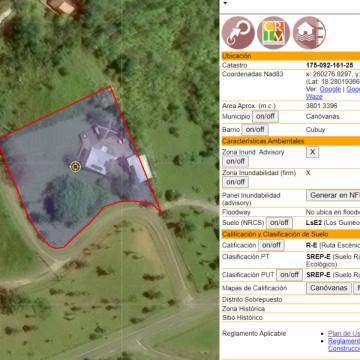The height and width of the screenshot is (360, 360).
Task: Open Canóvanas calificación map button
Action: pos(329,288)
